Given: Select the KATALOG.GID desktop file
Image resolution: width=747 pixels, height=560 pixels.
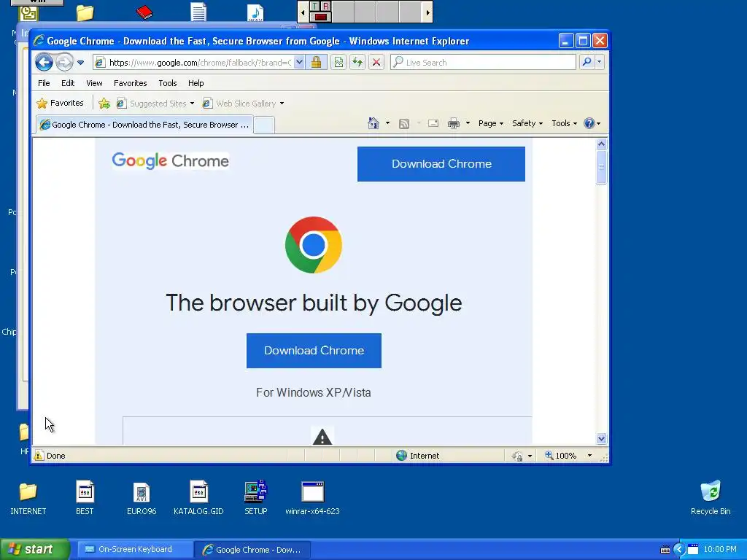Looking at the screenshot, I should (198, 499).
